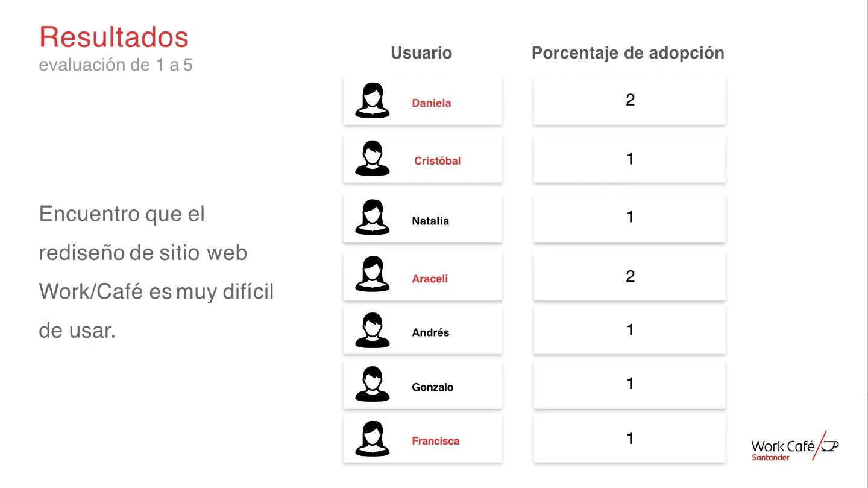This screenshot has width=868, height=488.
Task: Select the Daniela name label
Action: point(431,103)
